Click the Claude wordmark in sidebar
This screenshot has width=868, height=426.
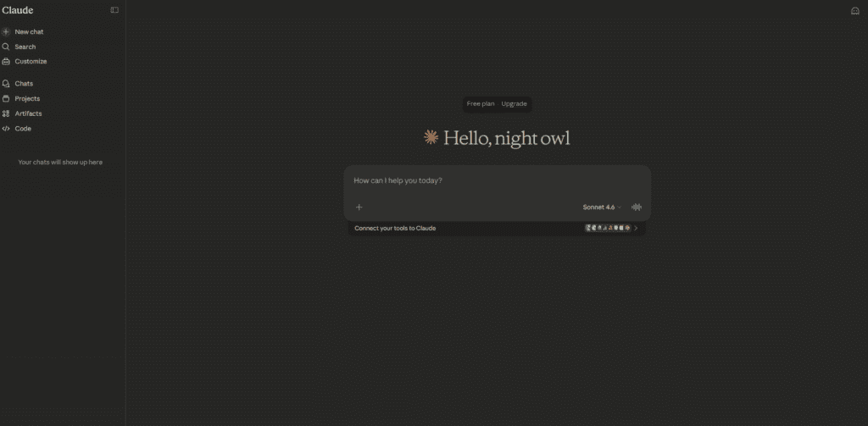coord(17,10)
